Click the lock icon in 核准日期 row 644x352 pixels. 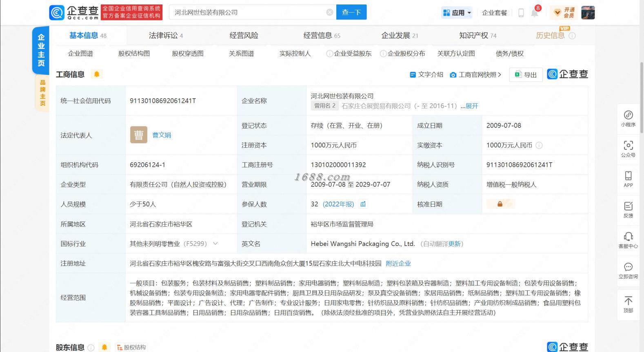point(500,204)
